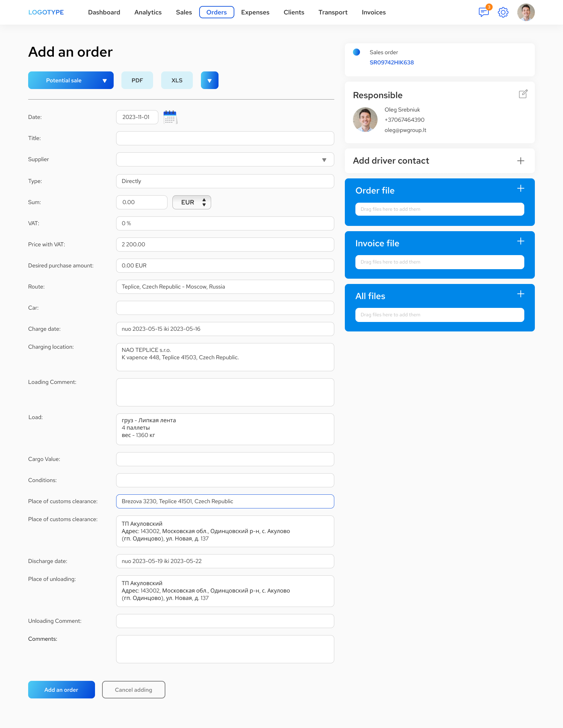Go to the Clients menu
Screen dimensions: 563x728
(294, 12)
